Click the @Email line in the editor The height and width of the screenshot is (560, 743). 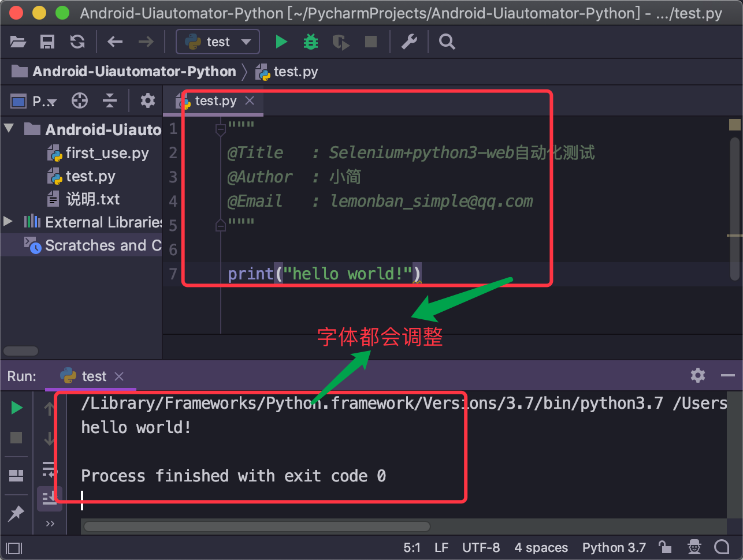(380, 201)
